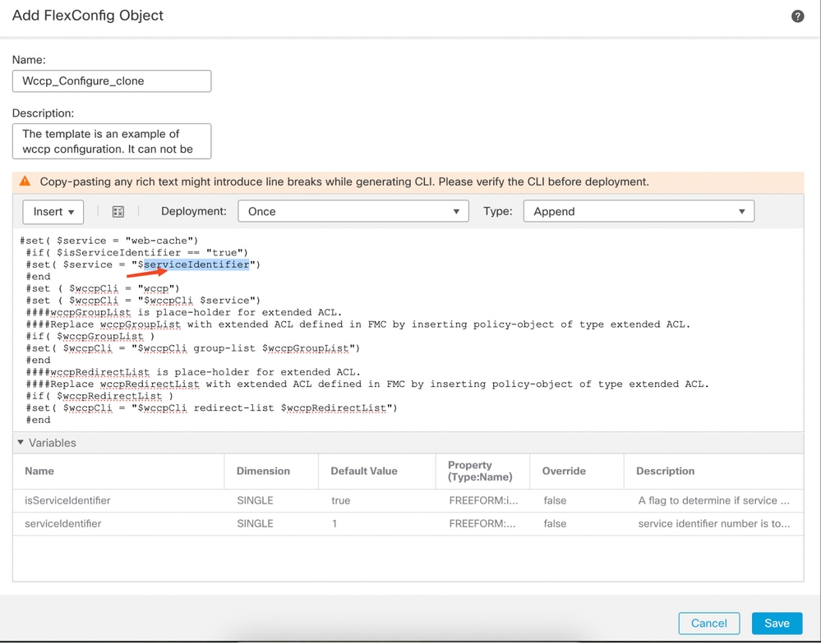Screen dimensions: 821x644
Task: Click the SINGLE dimension in isServiceIdentifier row
Action: coord(255,500)
